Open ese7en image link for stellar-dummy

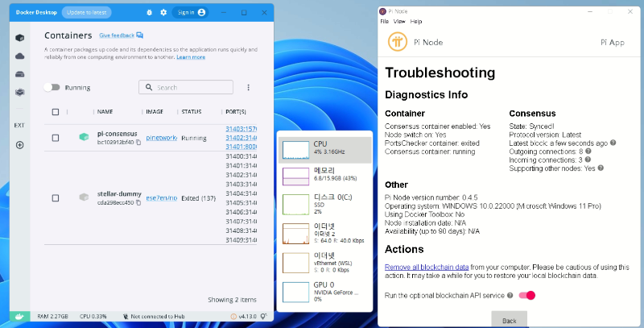click(x=162, y=197)
